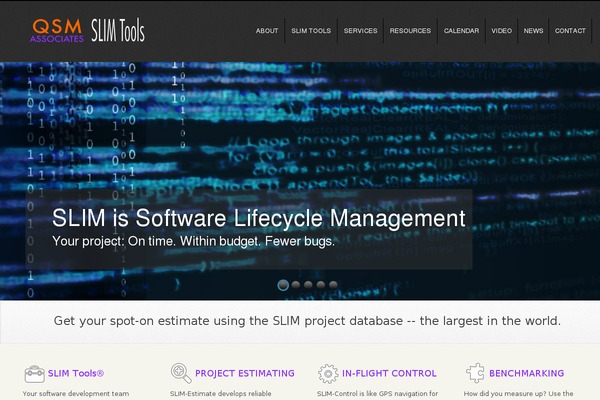Click the 'Get your spot-on estimate' tagline
600x400 pixels.
[x=307, y=321]
